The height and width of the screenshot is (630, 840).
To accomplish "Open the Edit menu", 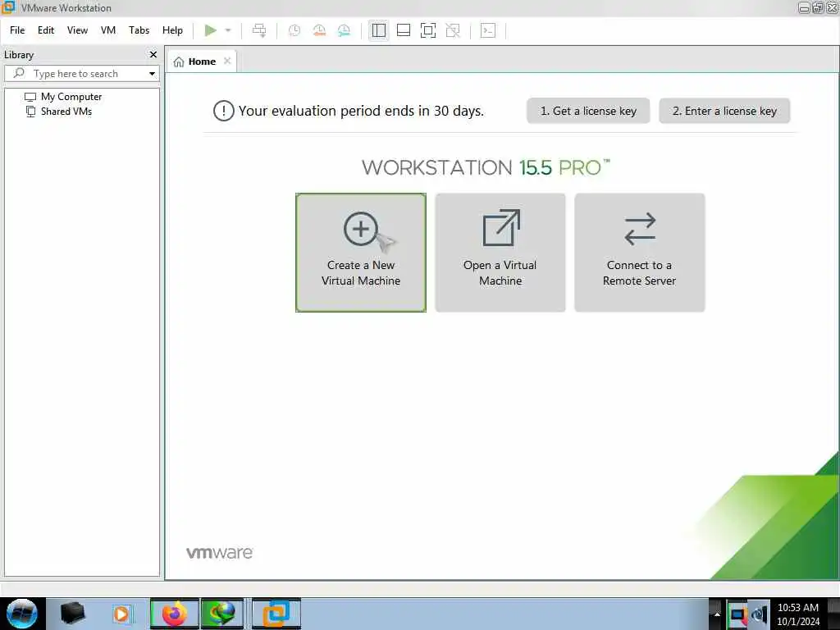I will (46, 30).
